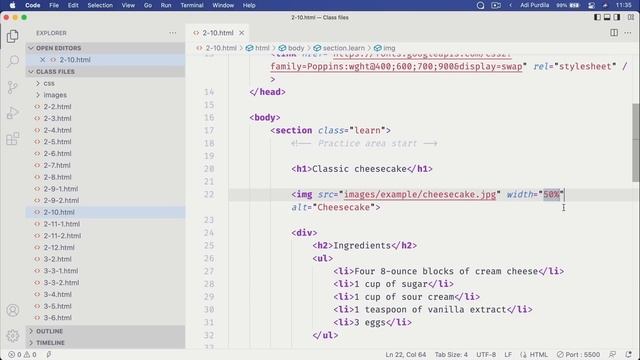Expand the Outline section
640x360 pixels.
[x=105, y=331]
